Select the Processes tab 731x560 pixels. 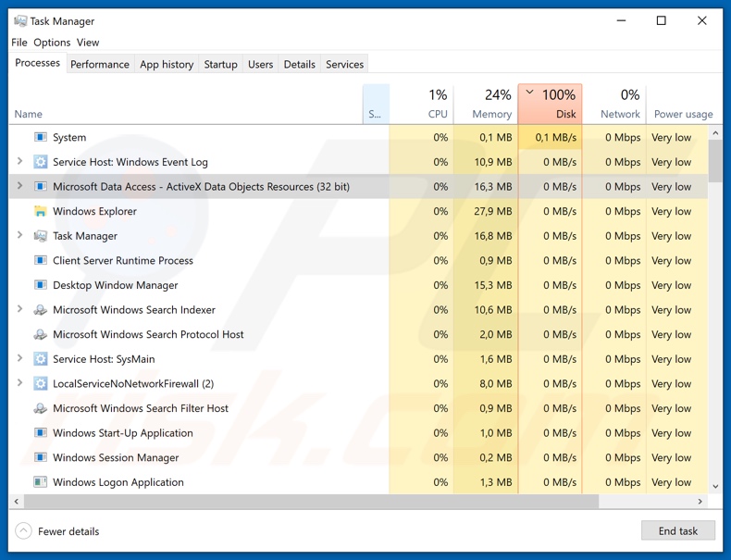[x=37, y=63]
